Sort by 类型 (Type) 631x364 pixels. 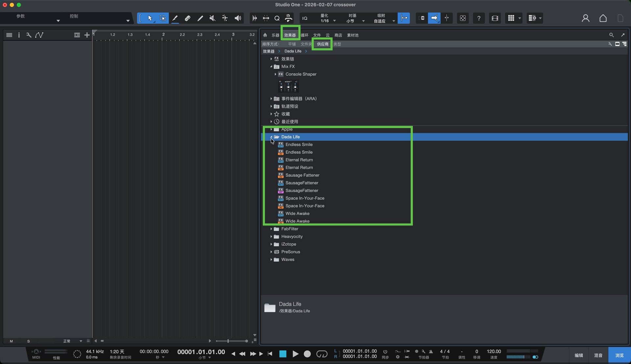click(337, 44)
